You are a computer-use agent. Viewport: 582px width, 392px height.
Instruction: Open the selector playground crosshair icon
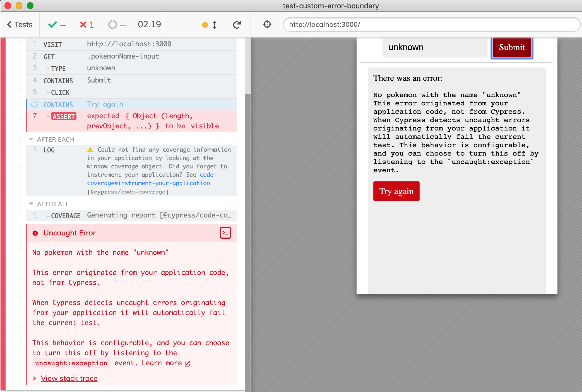267,24
